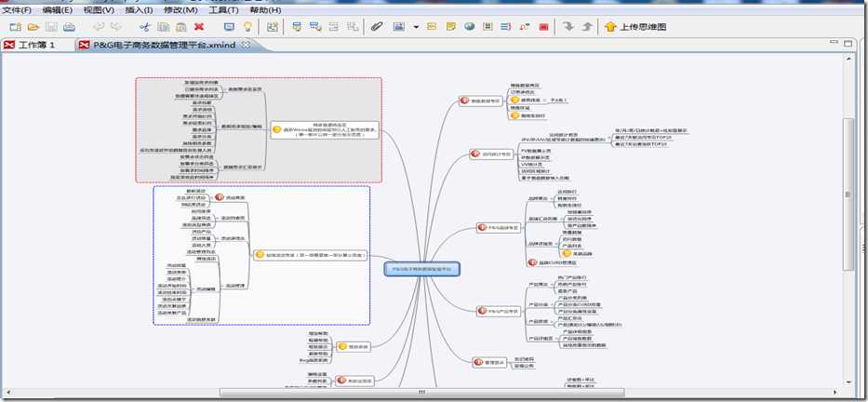Click the drill down arrow icon
The image size is (868, 402).
pos(568,27)
